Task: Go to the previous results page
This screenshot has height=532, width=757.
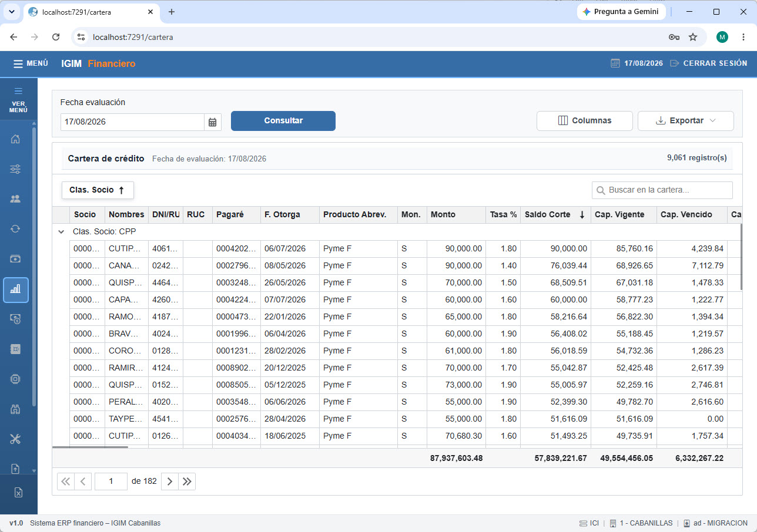Action: (x=82, y=482)
